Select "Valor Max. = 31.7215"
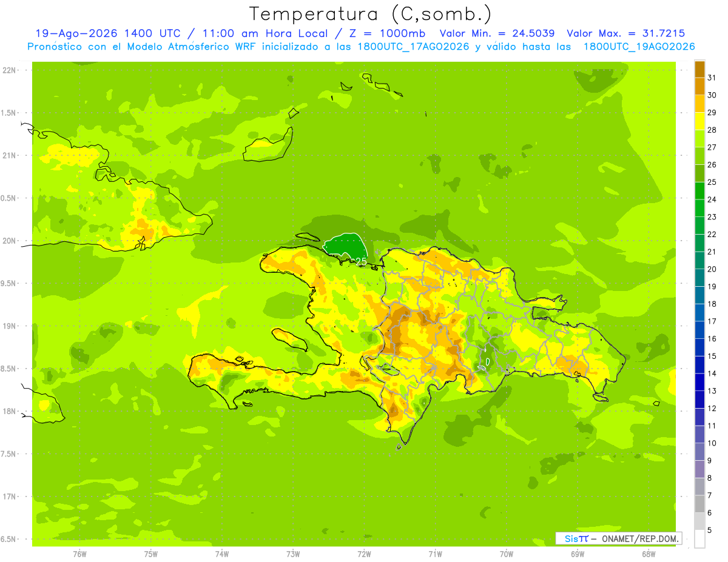 coord(626,33)
